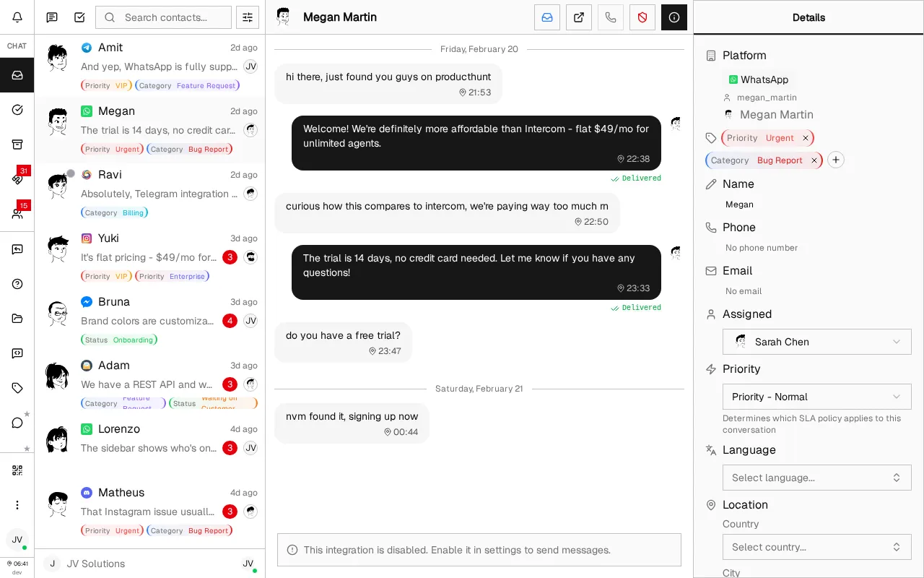Switch to the Details tab
This screenshot has width=924, height=578.
tap(808, 17)
